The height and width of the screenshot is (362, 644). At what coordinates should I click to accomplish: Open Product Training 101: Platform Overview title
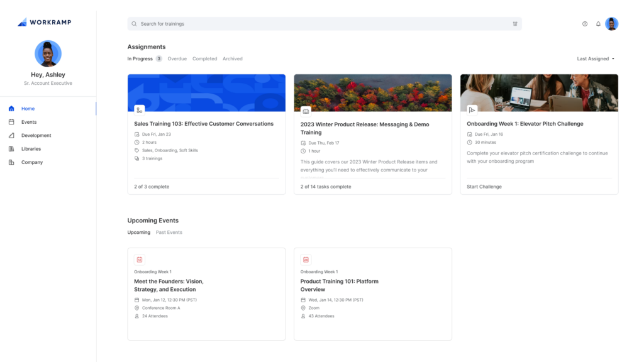tap(339, 285)
